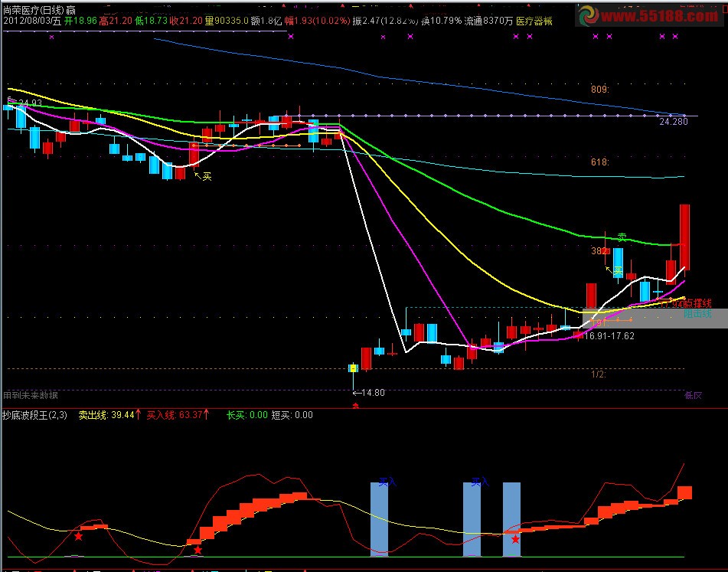The height and width of the screenshot is (572, 728).
Task: Click the amplitude value 振2.47(12.82%)
Action: pos(385,21)
